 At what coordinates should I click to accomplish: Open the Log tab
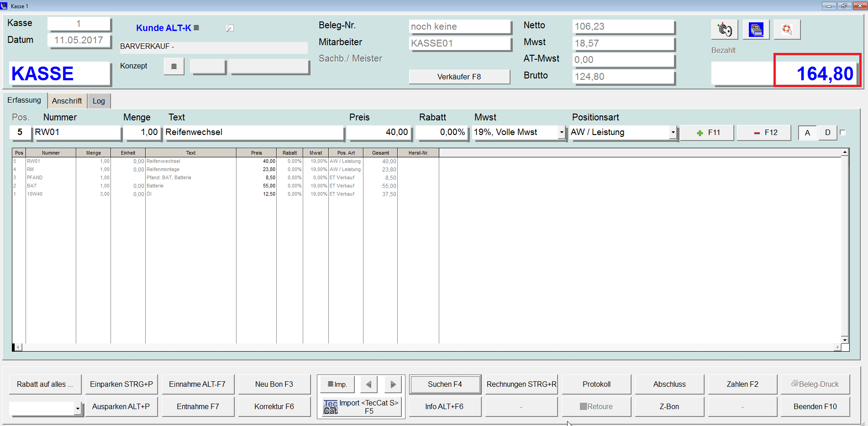coord(99,101)
